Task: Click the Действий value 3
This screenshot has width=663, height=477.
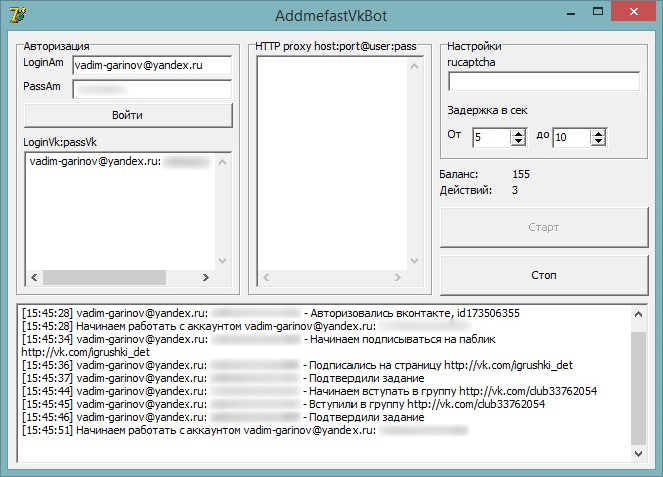Action: click(515, 190)
